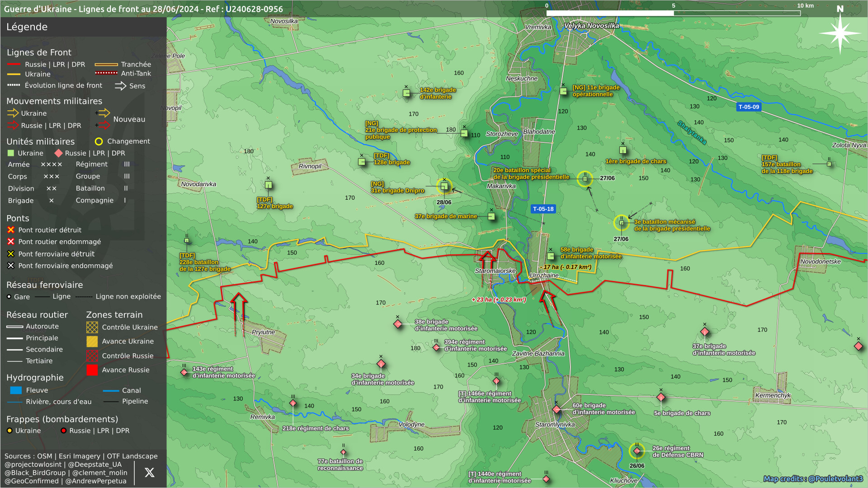Image resolution: width=868 pixels, height=488 pixels.
Task: Click the Avance Russie red swatch
Action: (92, 370)
